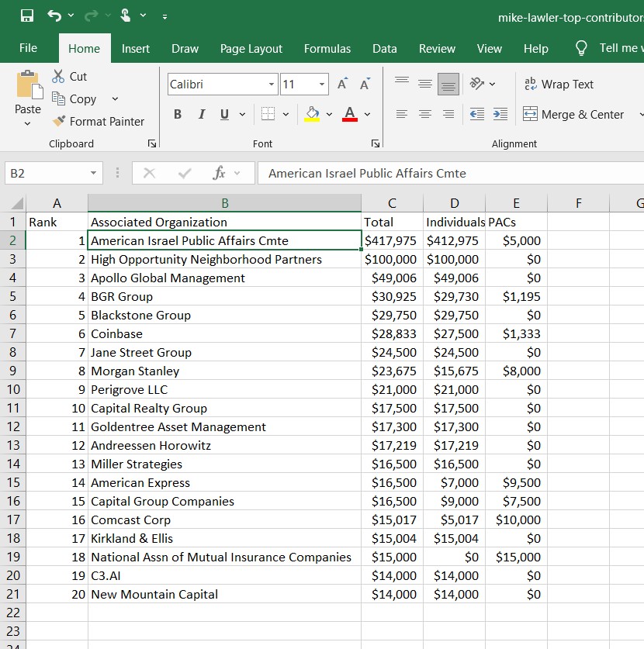
Task: Open the fill color picker arrow
Action: (329, 114)
